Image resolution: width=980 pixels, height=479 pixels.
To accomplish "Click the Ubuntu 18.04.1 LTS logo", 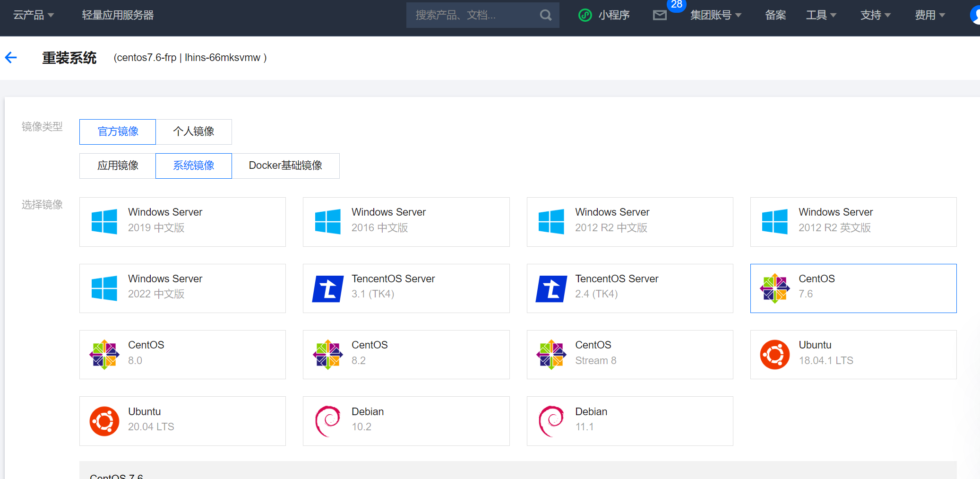I will click(775, 355).
